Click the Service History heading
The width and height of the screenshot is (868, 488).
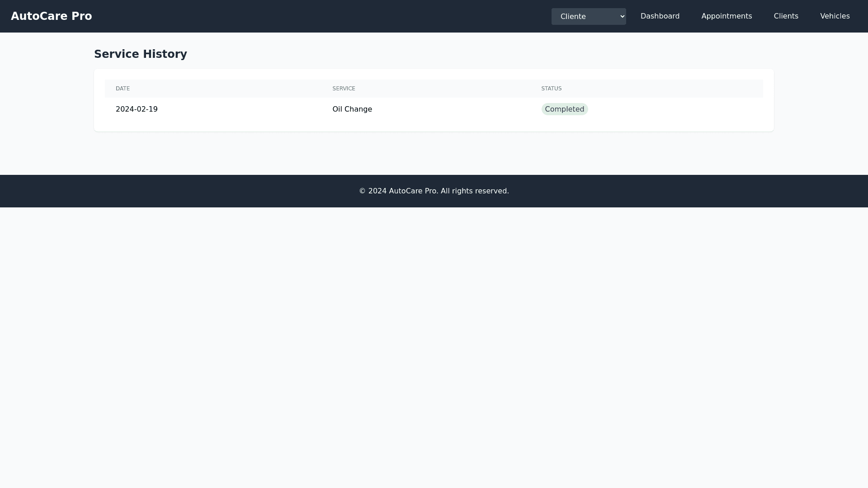click(140, 54)
